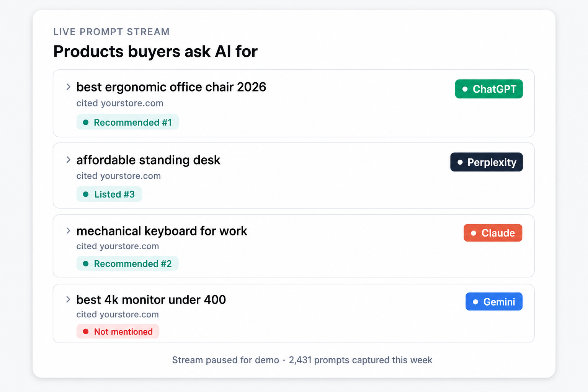Click 'cited yourstore.com' under standing desk prompt
588x392 pixels.
tap(118, 176)
